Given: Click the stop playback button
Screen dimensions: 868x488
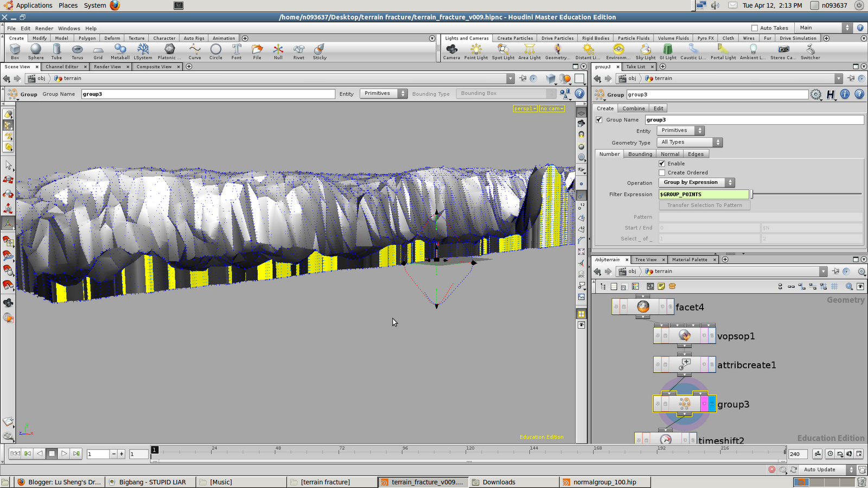Looking at the screenshot, I should click(52, 453).
